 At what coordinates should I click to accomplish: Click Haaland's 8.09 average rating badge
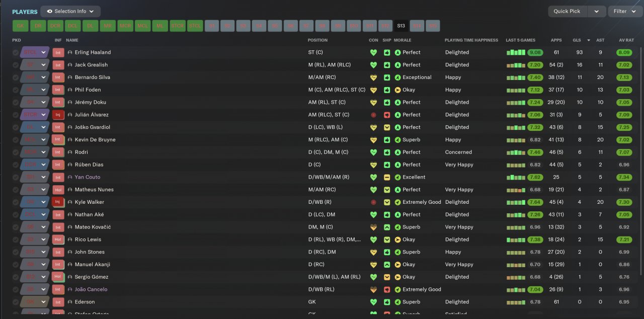click(624, 52)
